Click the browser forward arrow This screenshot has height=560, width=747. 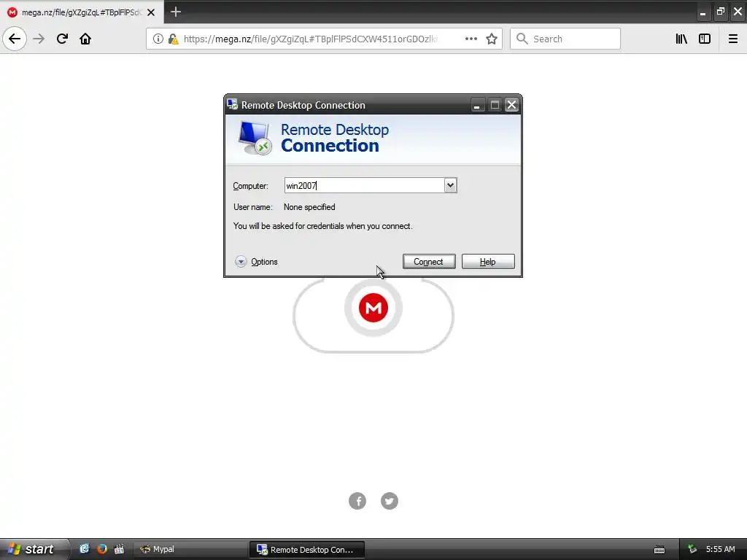(x=39, y=39)
